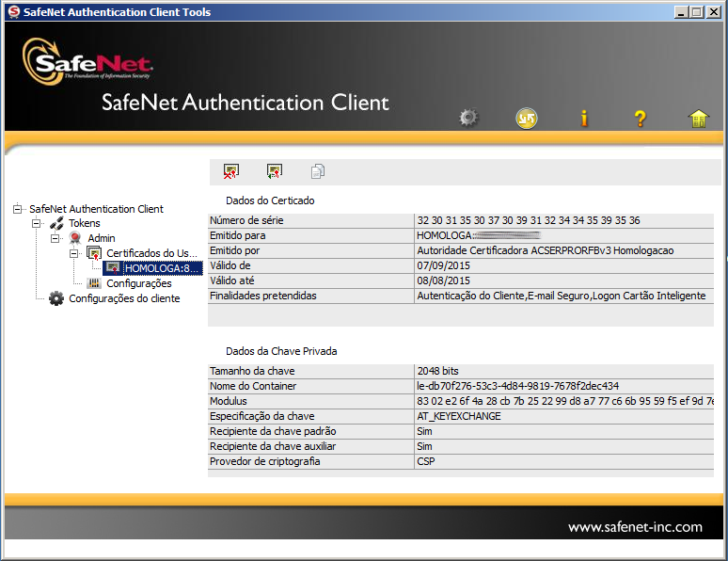Open Advanced View gear icon in header
Image resolution: width=728 pixels, height=561 pixels.
[x=468, y=118]
